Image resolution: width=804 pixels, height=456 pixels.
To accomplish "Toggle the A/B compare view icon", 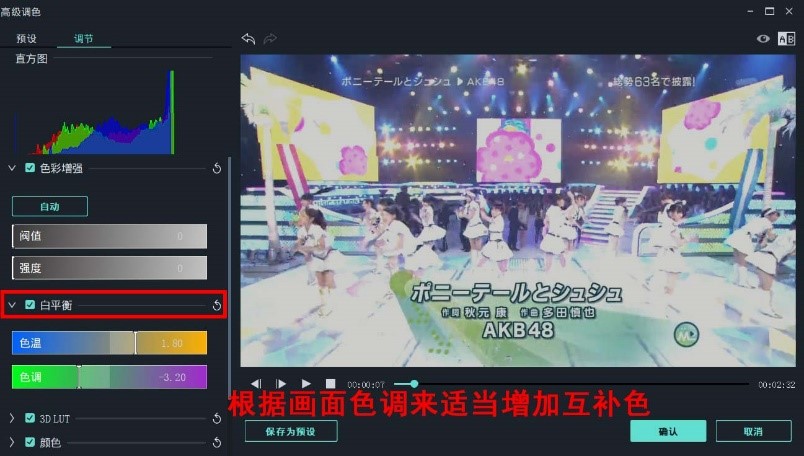I will (786, 39).
